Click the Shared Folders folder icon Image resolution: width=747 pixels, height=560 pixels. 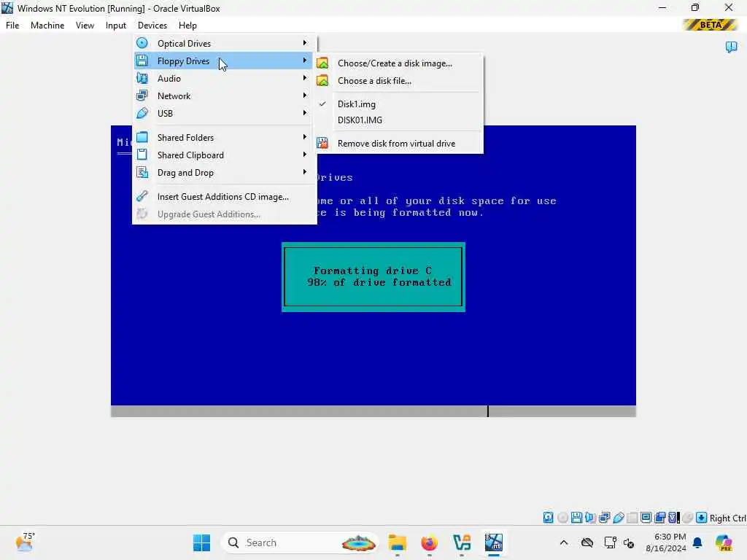coord(142,137)
